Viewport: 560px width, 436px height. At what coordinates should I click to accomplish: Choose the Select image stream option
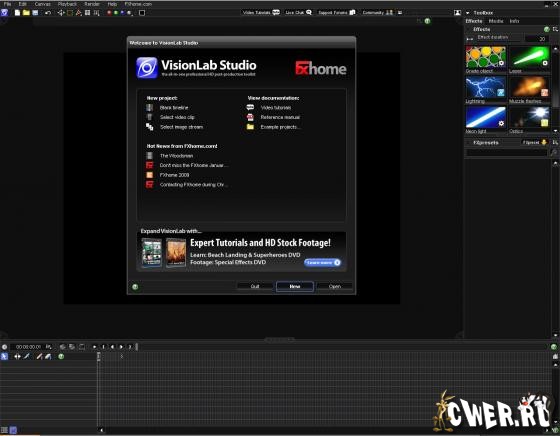[x=181, y=127]
